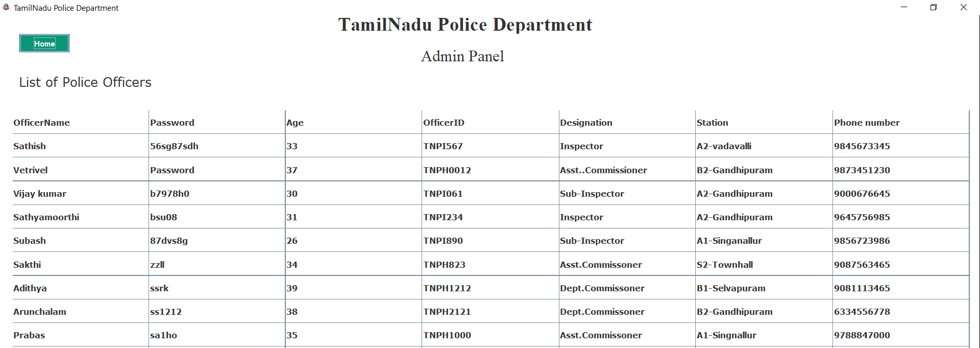Image resolution: width=980 pixels, height=348 pixels.
Task: Select Adithya's row in the officers list
Action: coord(30,288)
